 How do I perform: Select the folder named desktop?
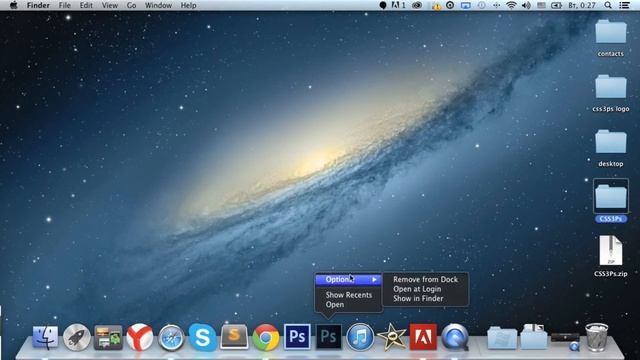(x=611, y=148)
